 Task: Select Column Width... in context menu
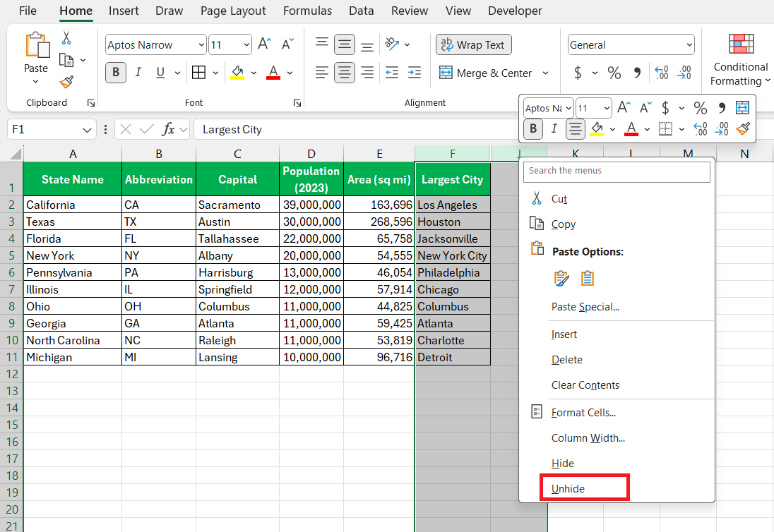click(x=588, y=438)
